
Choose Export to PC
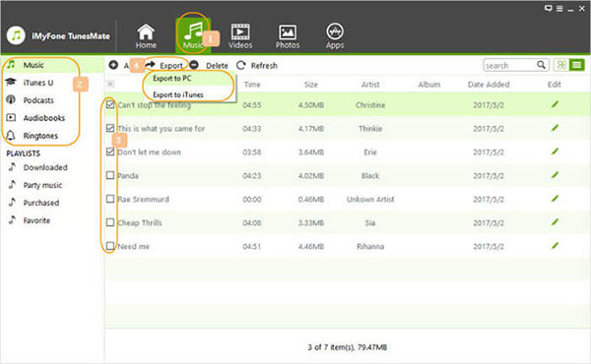coord(172,79)
